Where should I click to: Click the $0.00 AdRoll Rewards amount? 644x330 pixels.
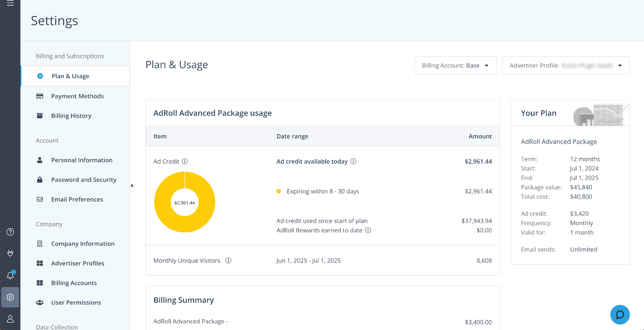tap(484, 230)
